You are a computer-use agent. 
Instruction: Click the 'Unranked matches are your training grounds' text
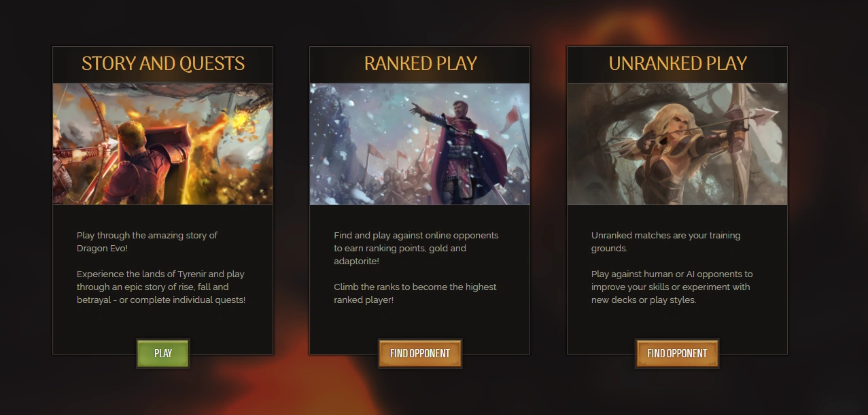tap(666, 242)
